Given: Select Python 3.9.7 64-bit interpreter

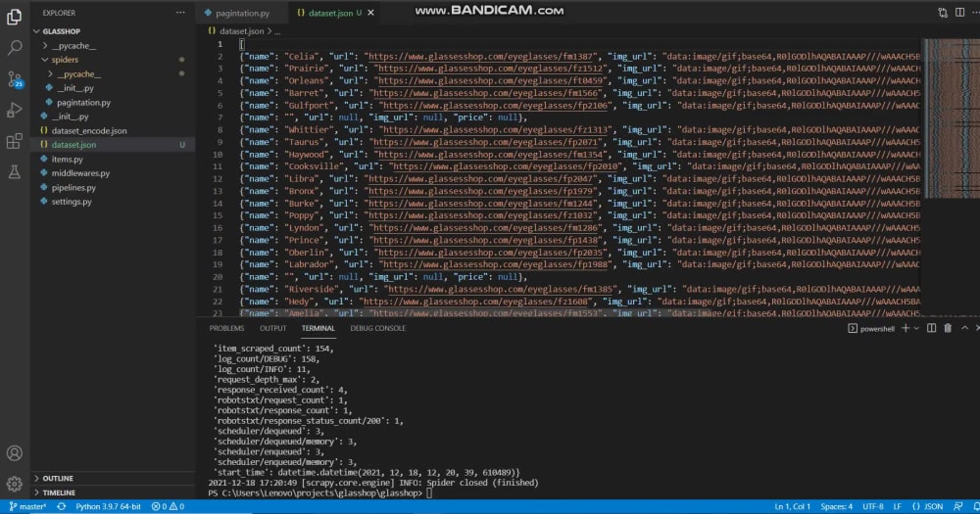Looking at the screenshot, I should (108, 506).
